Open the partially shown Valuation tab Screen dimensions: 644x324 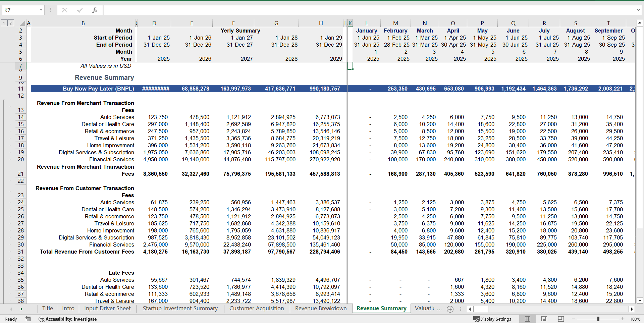424,309
